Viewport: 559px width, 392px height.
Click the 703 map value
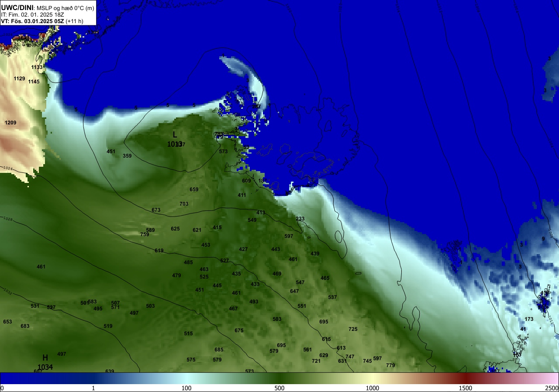coord(184,204)
